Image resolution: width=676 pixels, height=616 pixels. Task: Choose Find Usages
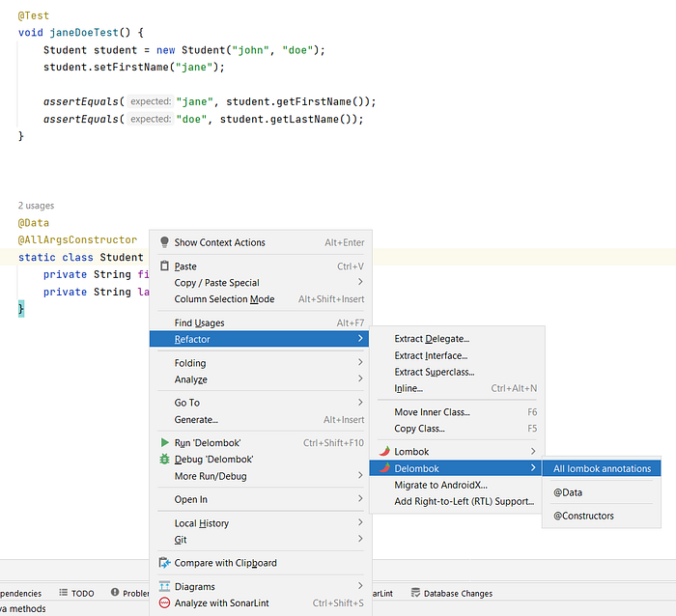point(261,322)
